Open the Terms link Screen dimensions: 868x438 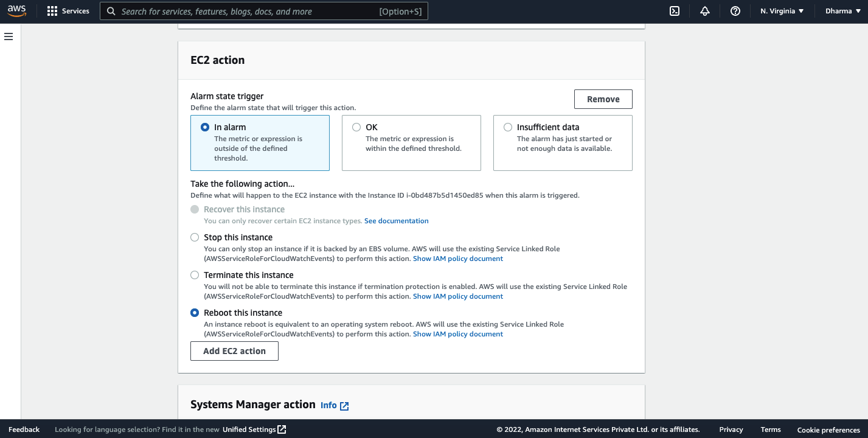coord(771,429)
